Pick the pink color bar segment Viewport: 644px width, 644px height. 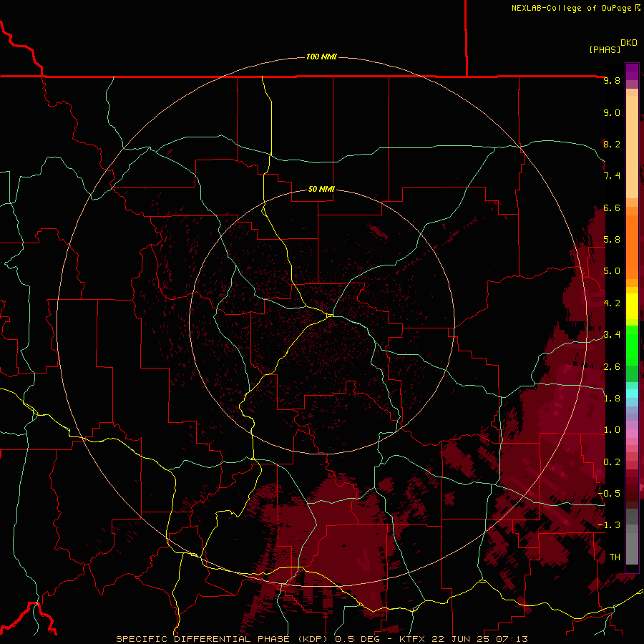632,434
